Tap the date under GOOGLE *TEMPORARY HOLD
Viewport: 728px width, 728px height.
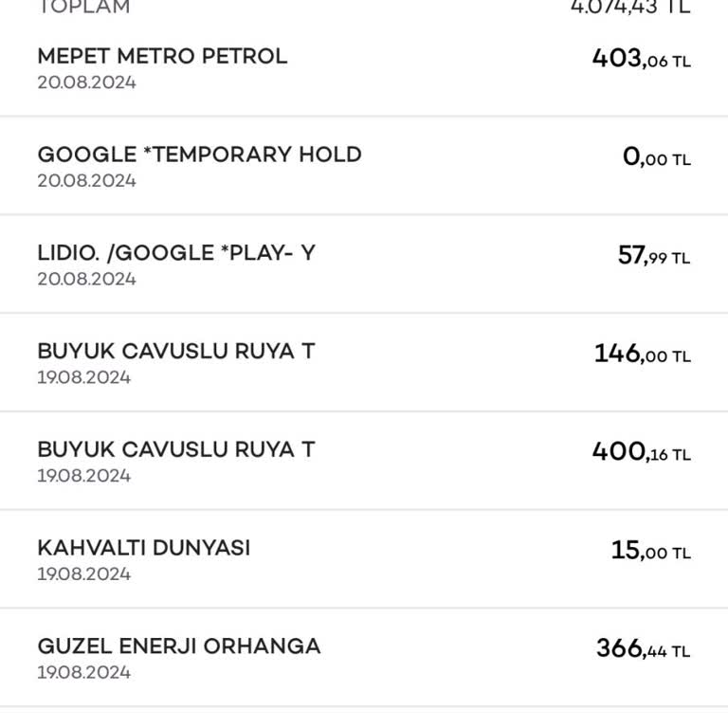pos(87,181)
